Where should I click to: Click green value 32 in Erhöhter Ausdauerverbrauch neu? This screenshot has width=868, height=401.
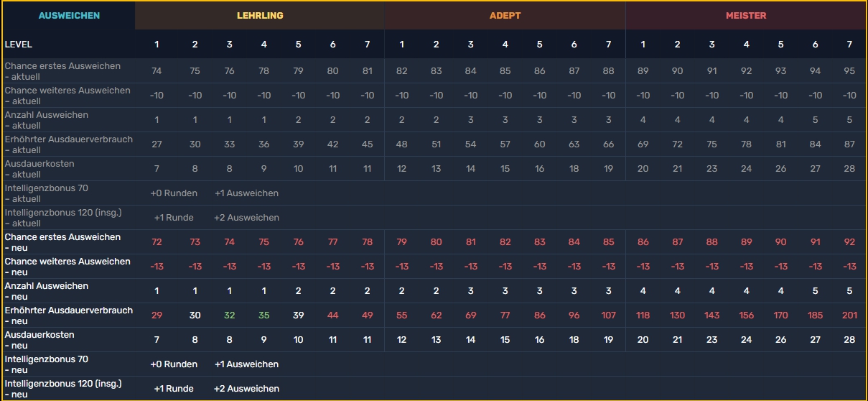click(x=229, y=315)
